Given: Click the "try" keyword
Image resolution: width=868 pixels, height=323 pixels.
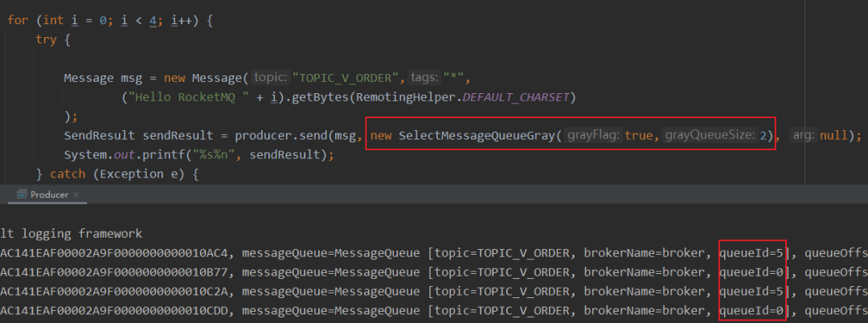Looking at the screenshot, I should (x=46, y=40).
